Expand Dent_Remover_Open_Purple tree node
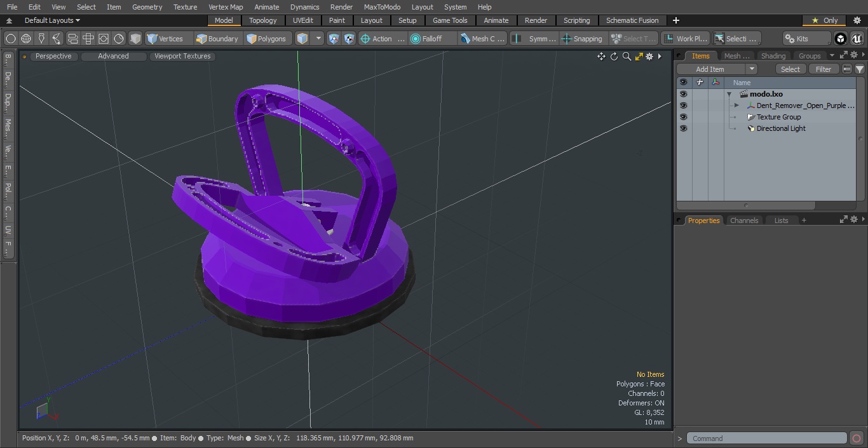The image size is (868, 448). point(736,105)
